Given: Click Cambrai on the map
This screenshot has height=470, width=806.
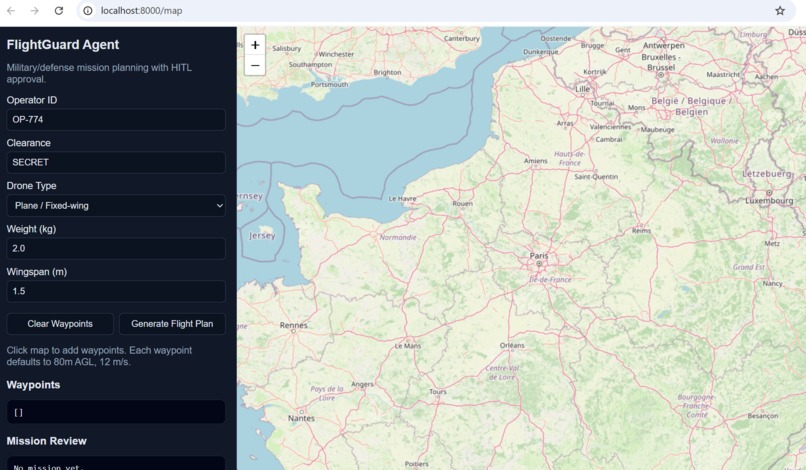Looking at the screenshot, I should (609, 139).
